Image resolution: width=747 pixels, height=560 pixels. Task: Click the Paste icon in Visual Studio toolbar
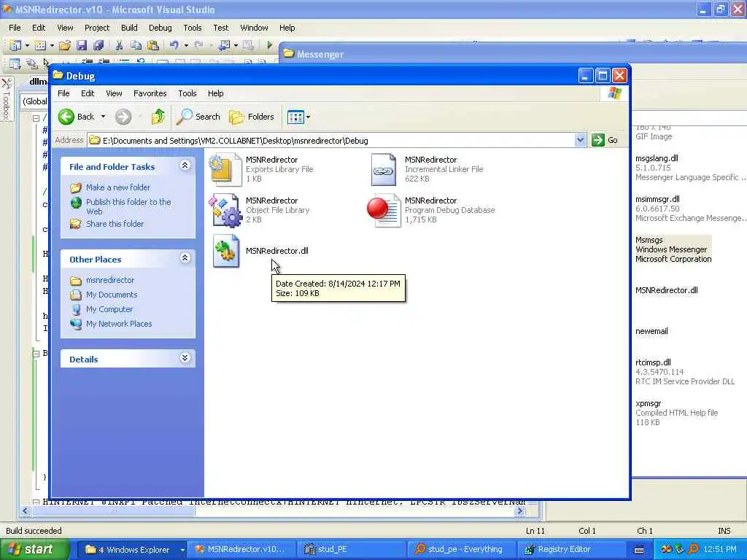pos(153,45)
